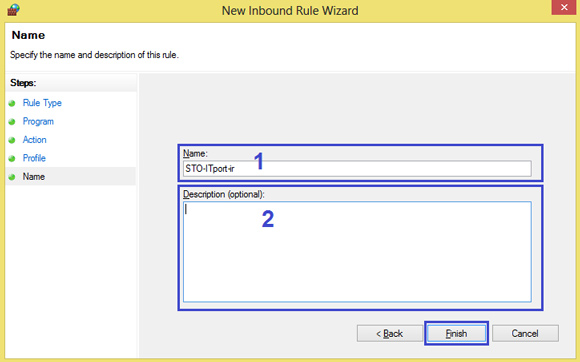Click the firewall wizard title bar icon
The height and width of the screenshot is (362, 580).
(x=13, y=10)
